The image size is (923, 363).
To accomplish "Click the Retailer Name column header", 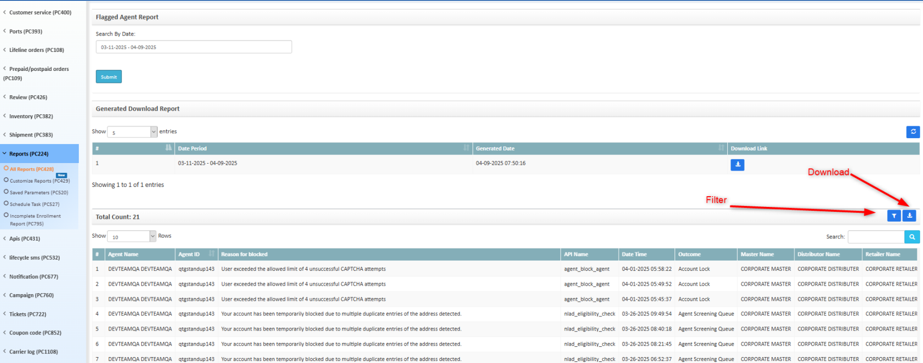I will tap(891, 254).
